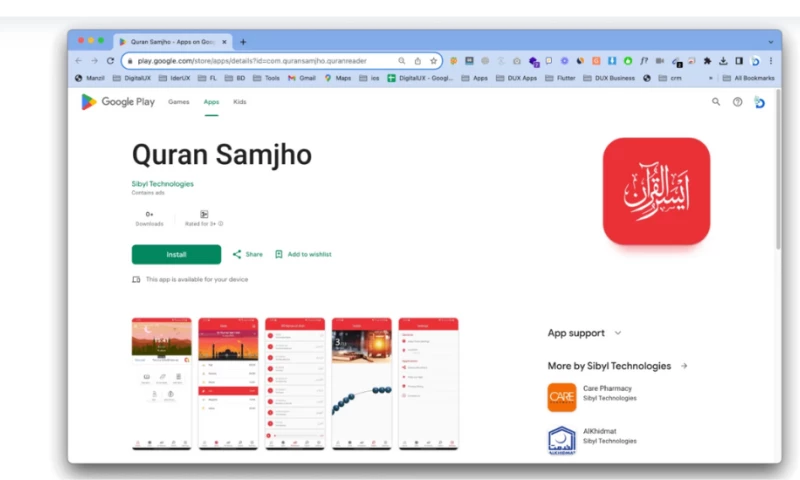This screenshot has height=480, width=800.
Task: Switch to the Games tab
Action: click(179, 102)
